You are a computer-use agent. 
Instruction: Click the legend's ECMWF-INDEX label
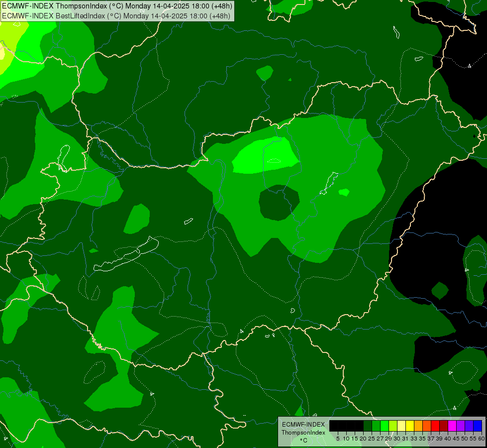(303, 425)
